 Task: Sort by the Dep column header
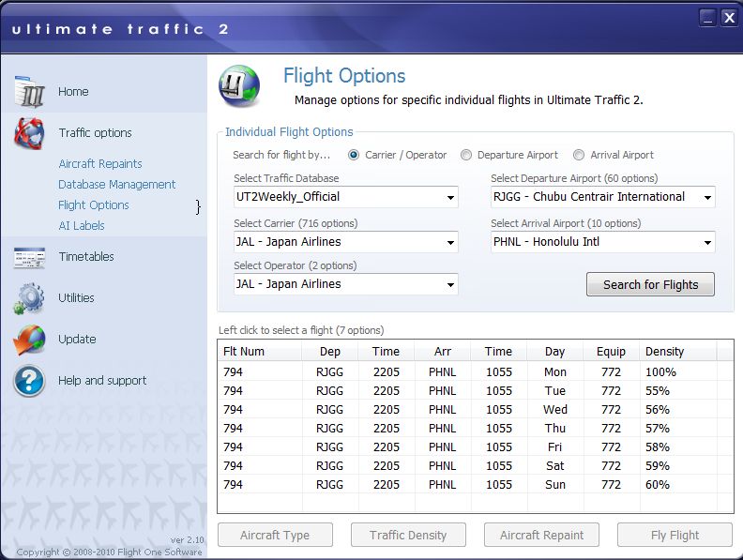pos(330,352)
